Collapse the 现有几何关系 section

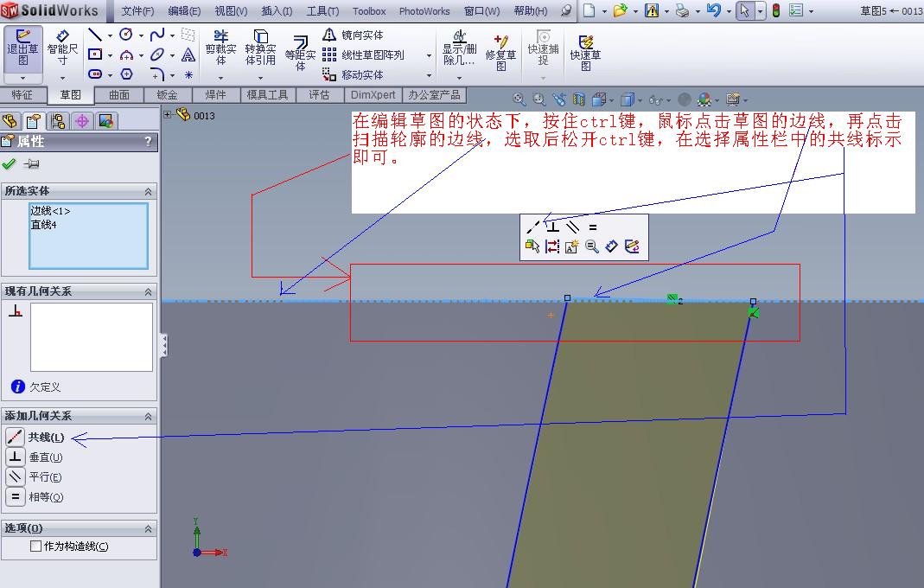tap(148, 292)
